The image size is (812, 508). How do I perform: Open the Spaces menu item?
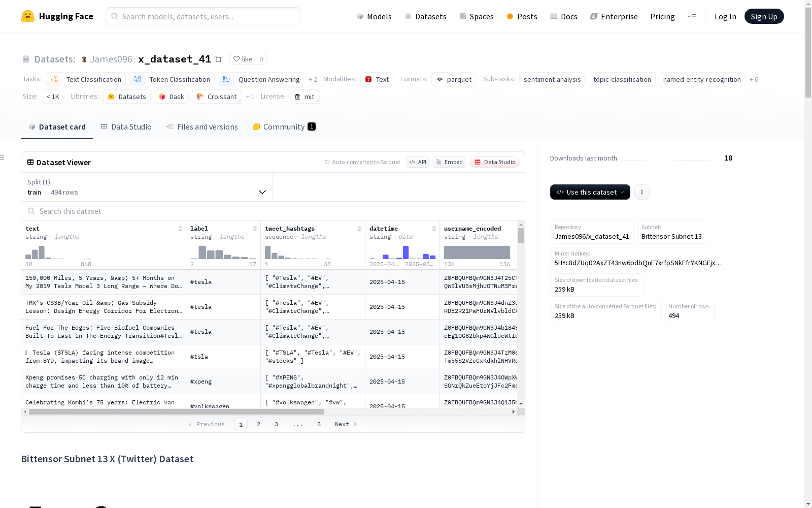[477, 16]
